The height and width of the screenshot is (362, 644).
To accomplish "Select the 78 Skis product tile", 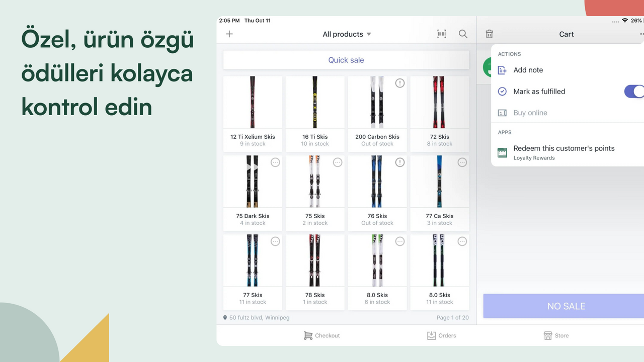I will 315,272.
